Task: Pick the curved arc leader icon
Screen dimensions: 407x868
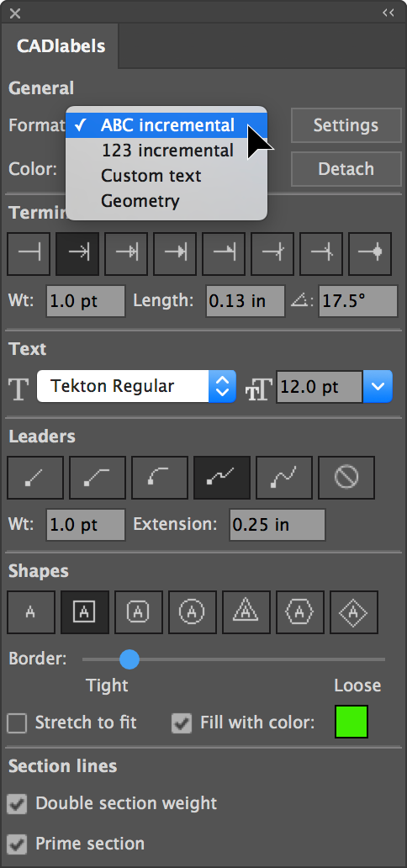Action: tap(160, 477)
